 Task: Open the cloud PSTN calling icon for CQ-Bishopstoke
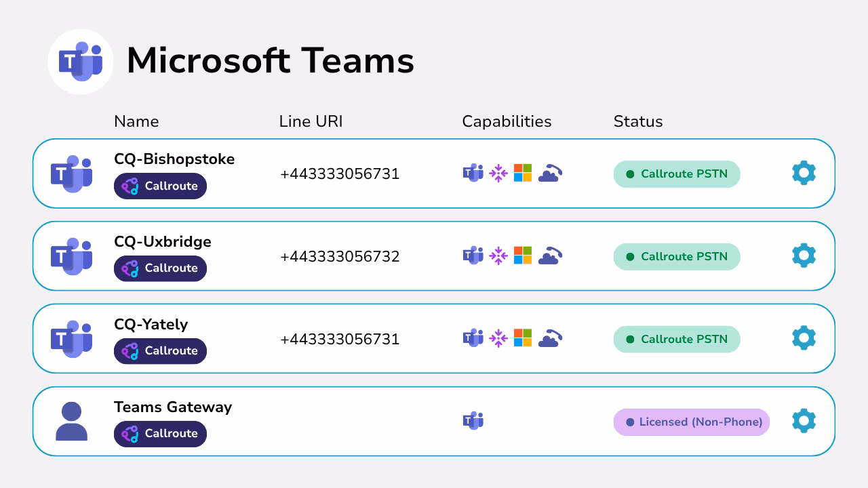pyautogui.click(x=550, y=173)
